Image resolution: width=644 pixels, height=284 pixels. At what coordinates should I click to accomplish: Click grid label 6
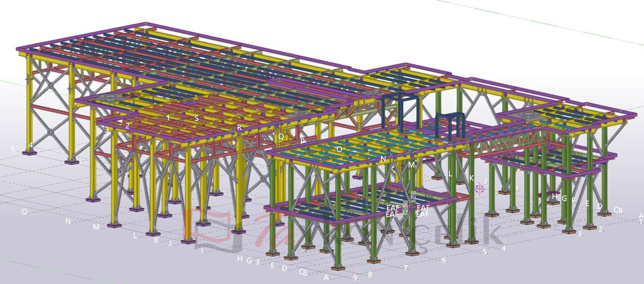444,260
